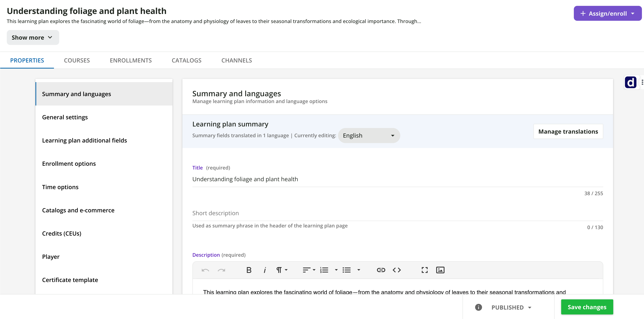644x319 pixels.
Task: Open the PUBLISHED status dropdown
Action: click(512, 307)
